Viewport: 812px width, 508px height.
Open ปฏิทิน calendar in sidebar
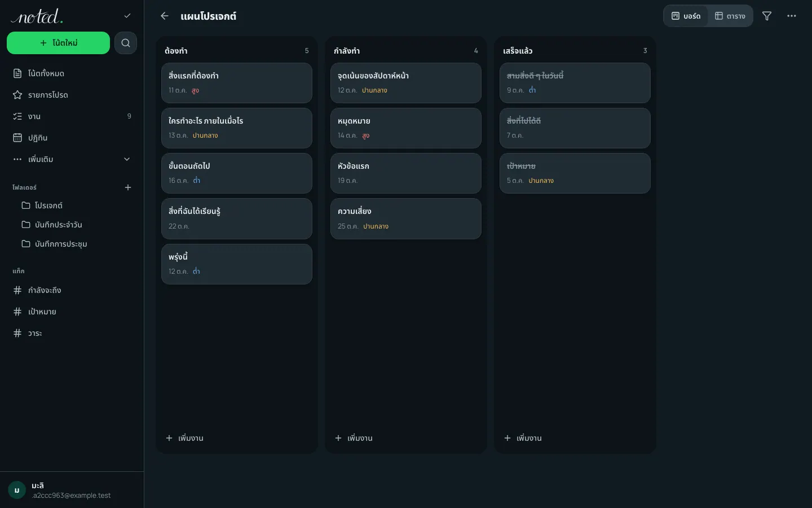click(72, 138)
